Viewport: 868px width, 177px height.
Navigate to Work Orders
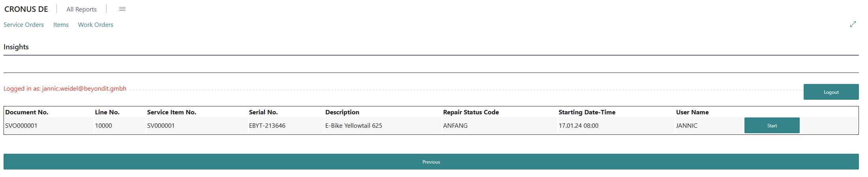point(96,24)
